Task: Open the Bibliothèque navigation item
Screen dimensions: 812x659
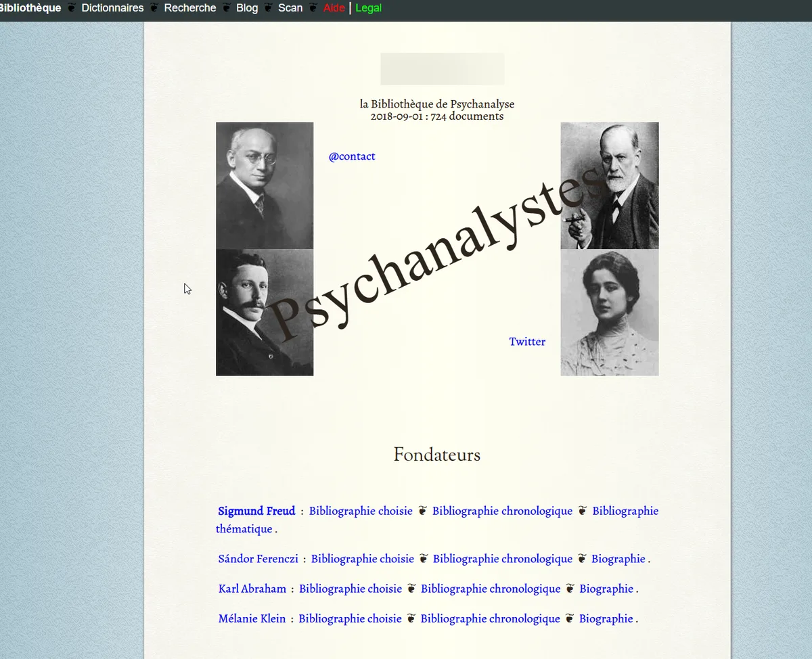Action: point(30,7)
